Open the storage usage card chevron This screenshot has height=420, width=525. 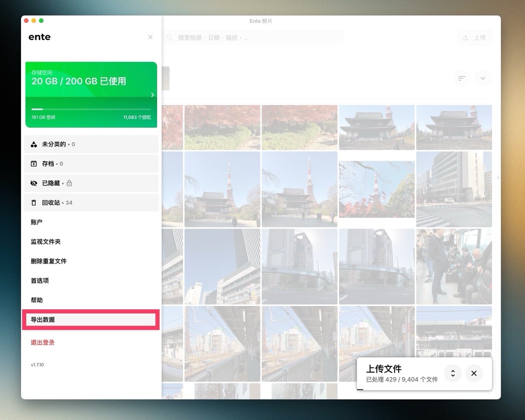153,95
